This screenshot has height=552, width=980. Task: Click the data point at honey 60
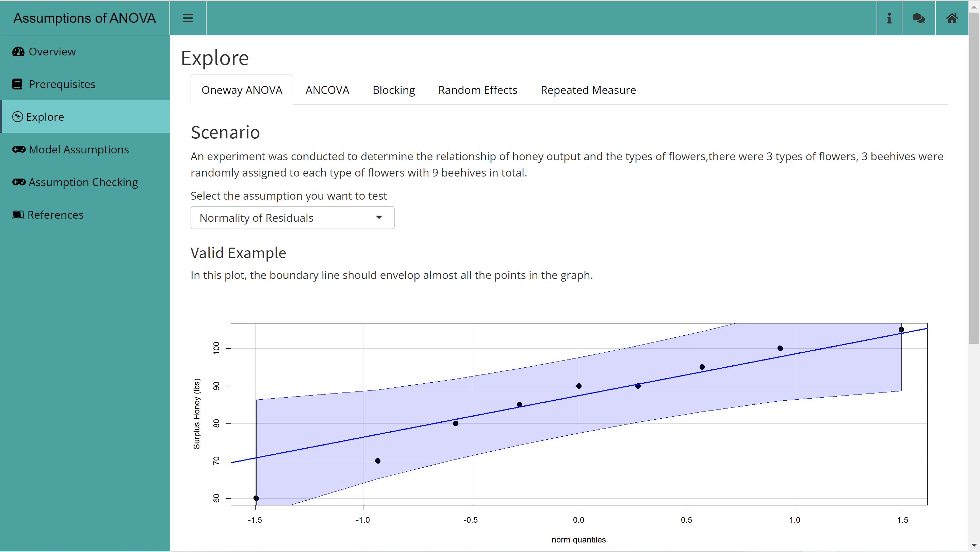256,498
